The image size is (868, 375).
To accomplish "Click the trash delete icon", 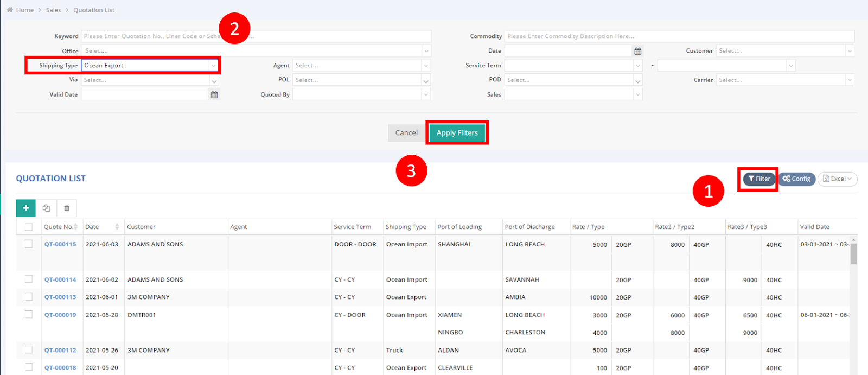I will [x=67, y=208].
